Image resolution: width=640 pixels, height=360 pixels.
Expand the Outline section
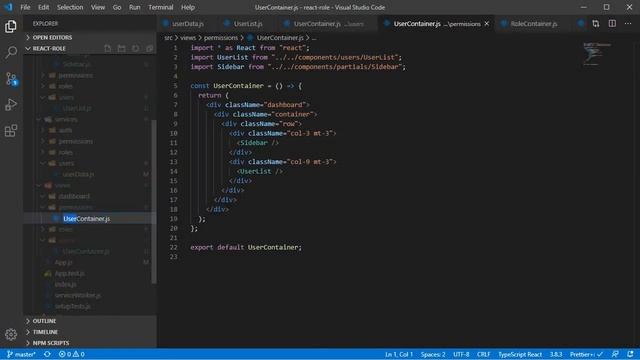[x=90, y=321]
